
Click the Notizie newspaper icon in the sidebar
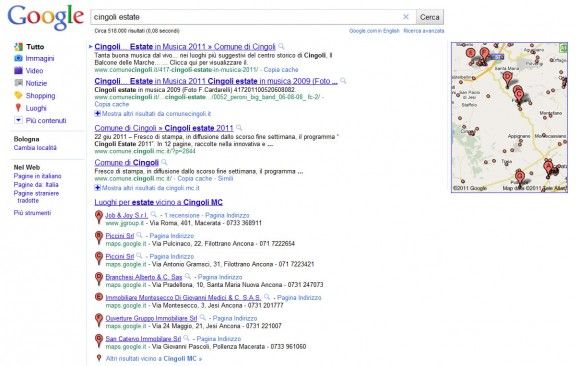pos(18,83)
